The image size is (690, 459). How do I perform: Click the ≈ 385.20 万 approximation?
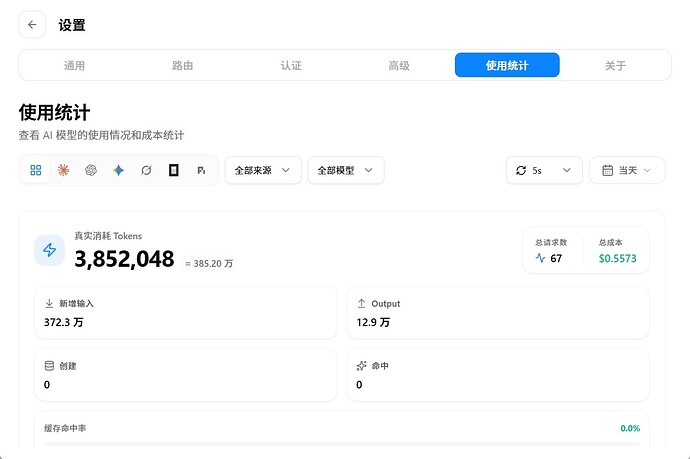(209, 264)
